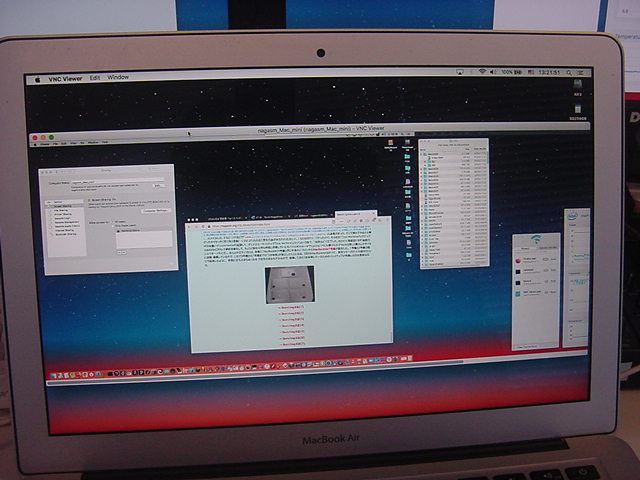Click the Firefox icon row in Wi-Fi window
Image resolution: width=640 pixels, height=480 pixels.
[536, 260]
